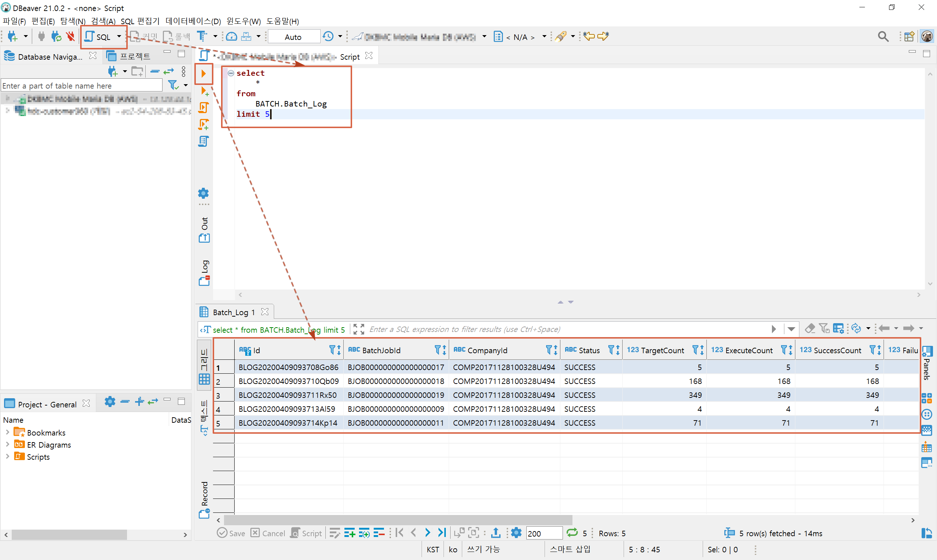Viewport: 937px width, 560px height.
Task: Switch the result view to Text mode
Action: [x=204, y=418]
